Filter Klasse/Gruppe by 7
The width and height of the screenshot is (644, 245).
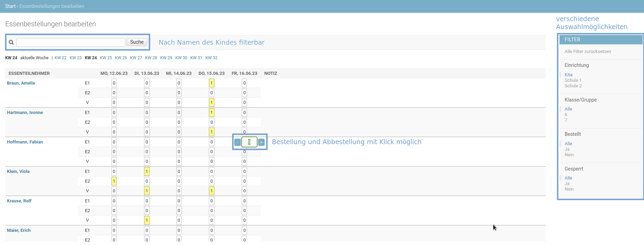click(x=566, y=120)
